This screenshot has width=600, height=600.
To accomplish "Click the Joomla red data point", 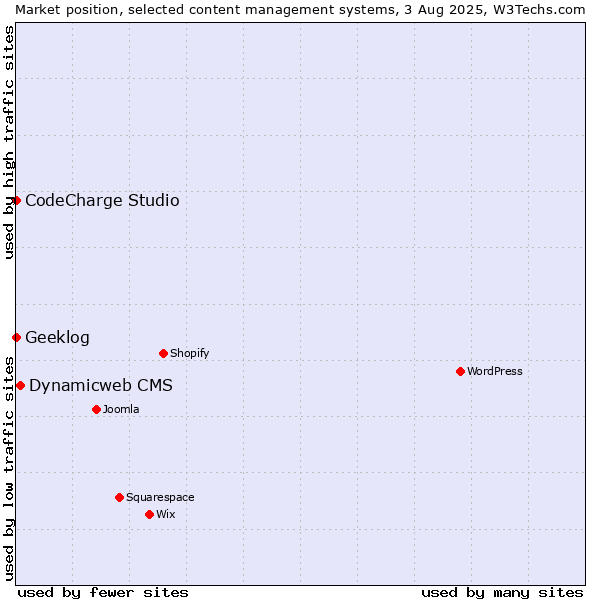I will pyautogui.click(x=96, y=409).
